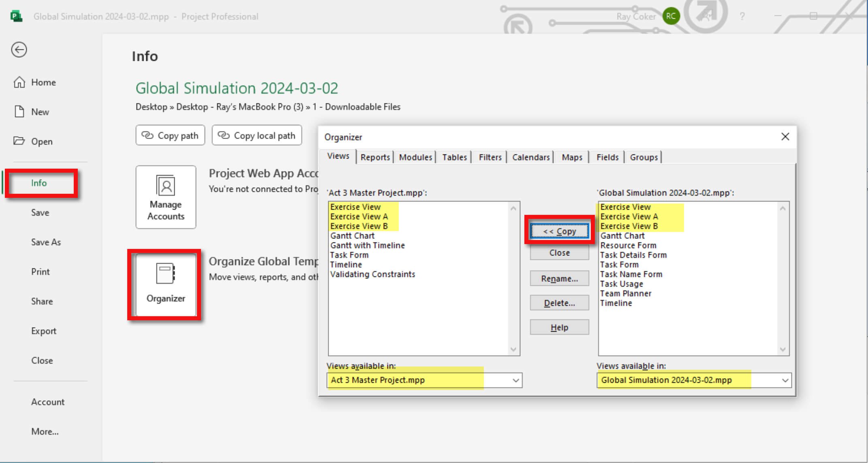
Task: Switch to the Views tab
Action: [338, 156]
